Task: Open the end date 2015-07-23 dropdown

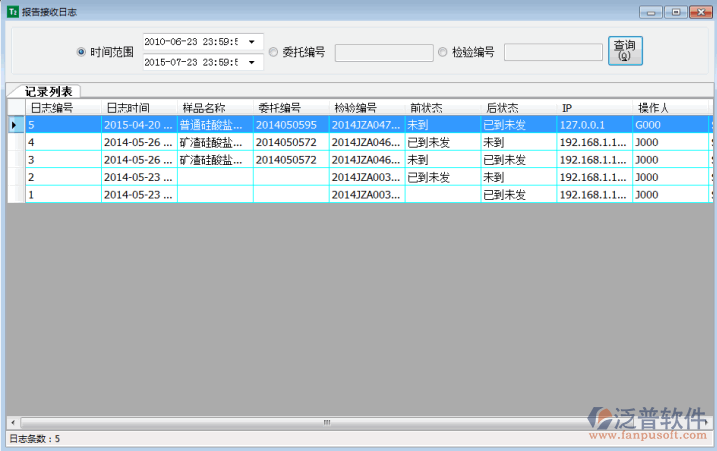Action: coord(250,62)
